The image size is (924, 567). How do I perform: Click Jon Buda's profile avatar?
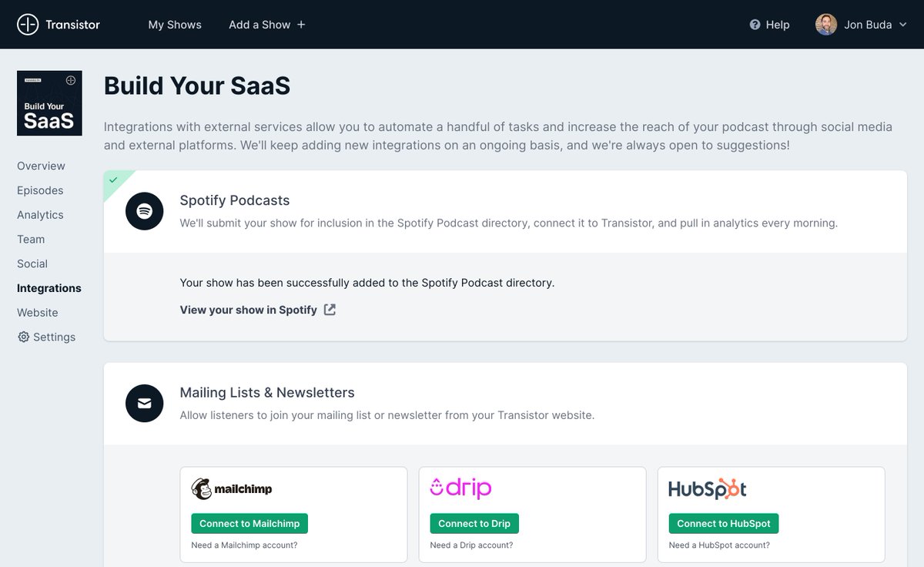pos(826,25)
